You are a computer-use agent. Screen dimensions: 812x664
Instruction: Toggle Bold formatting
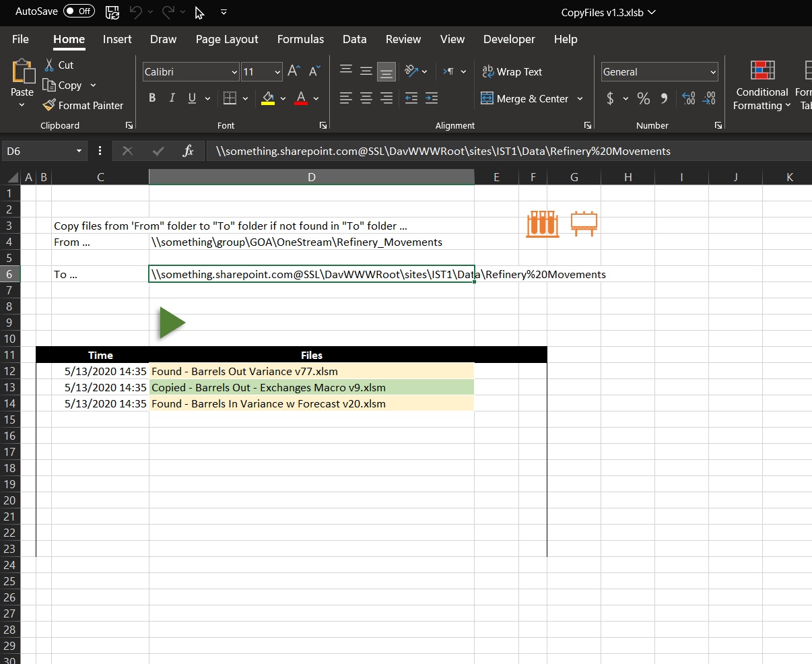(152, 98)
